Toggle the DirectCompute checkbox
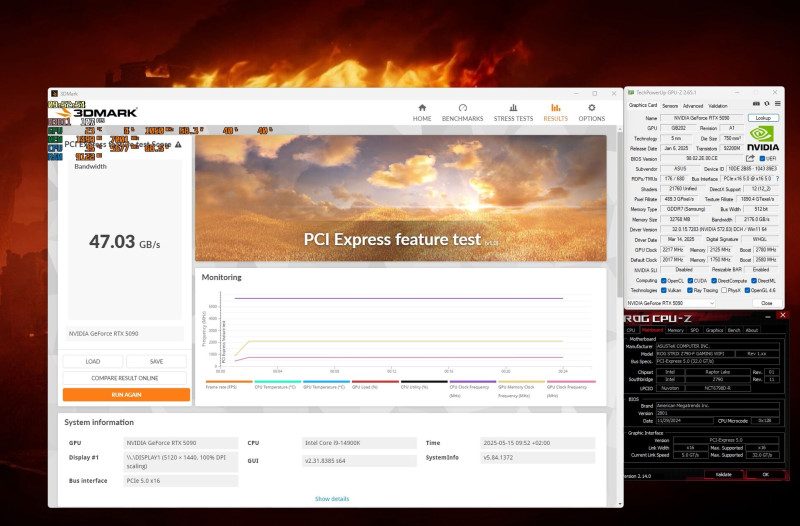The image size is (800, 526). tap(714, 281)
